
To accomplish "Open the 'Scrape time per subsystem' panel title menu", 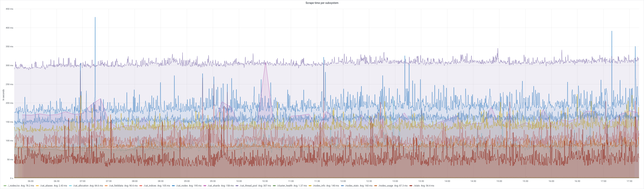I will coord(322,3).
